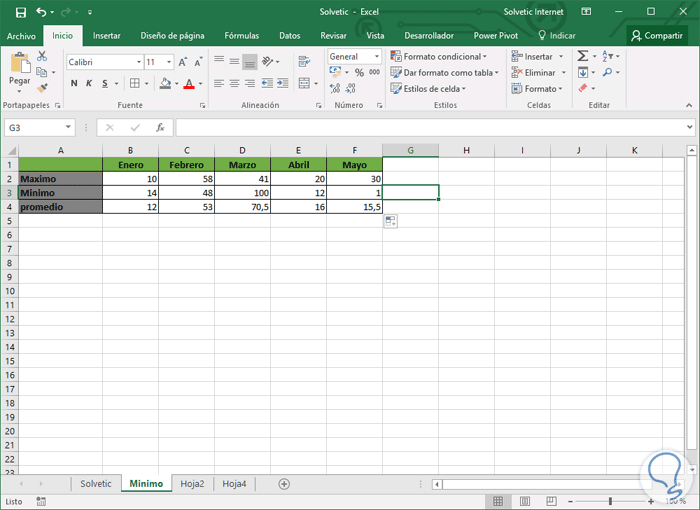Apply thousands separator (000) style

click(374, 72)
